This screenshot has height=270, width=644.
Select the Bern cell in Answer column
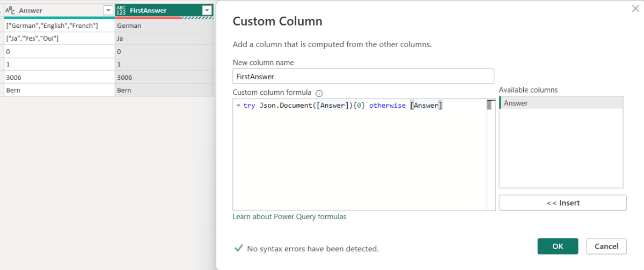(x=59, y=90)
